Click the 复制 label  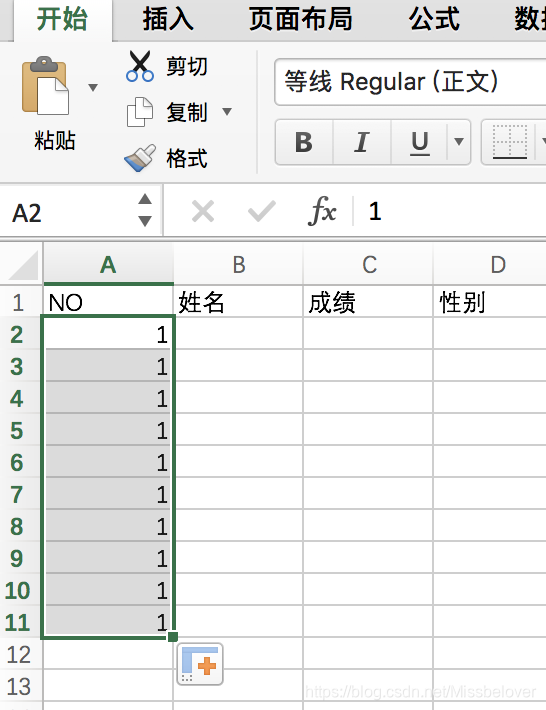click(187, 112)
